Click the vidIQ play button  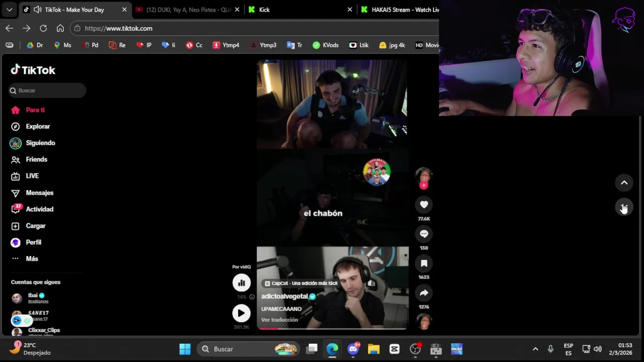pyautogui.click(x=241, y=313)
